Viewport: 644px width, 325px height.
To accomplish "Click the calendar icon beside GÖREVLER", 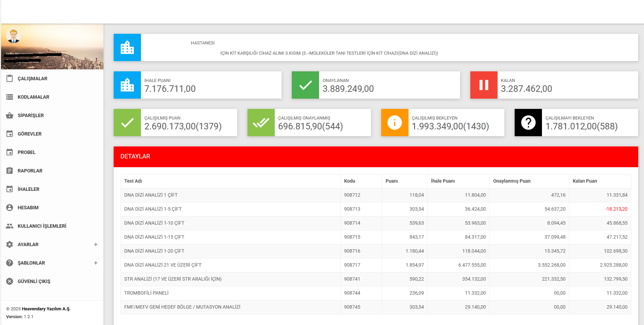I will pos(10,134).
